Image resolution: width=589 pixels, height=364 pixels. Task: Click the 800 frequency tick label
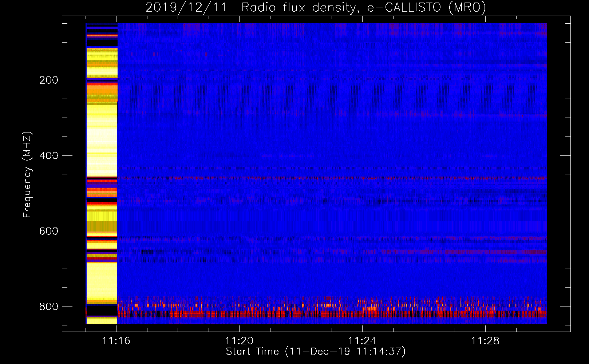pos(49,306)
